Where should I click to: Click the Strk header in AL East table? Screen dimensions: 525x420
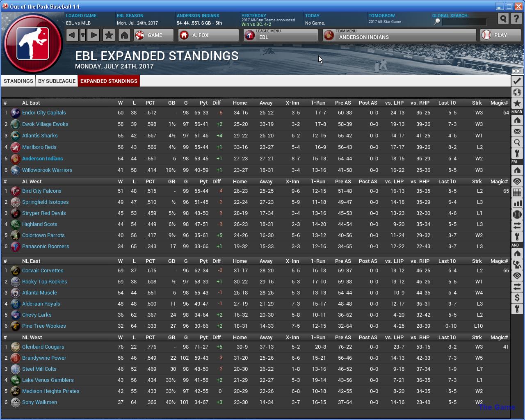tap(477, 103)
